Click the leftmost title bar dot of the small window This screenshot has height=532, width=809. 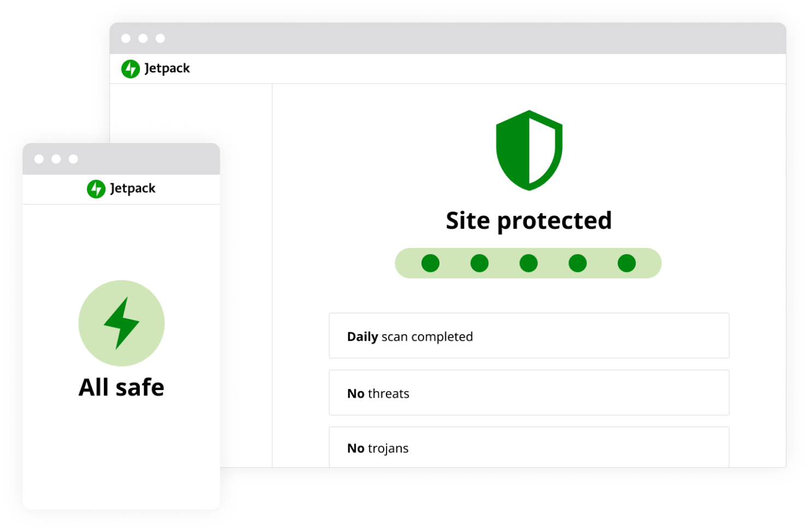pos(39,159)
